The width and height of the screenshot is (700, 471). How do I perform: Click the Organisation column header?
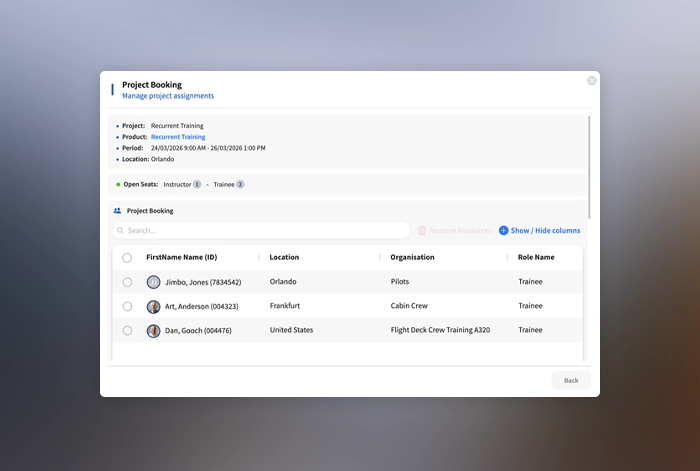pyautogui.click(x=412, y=257)
